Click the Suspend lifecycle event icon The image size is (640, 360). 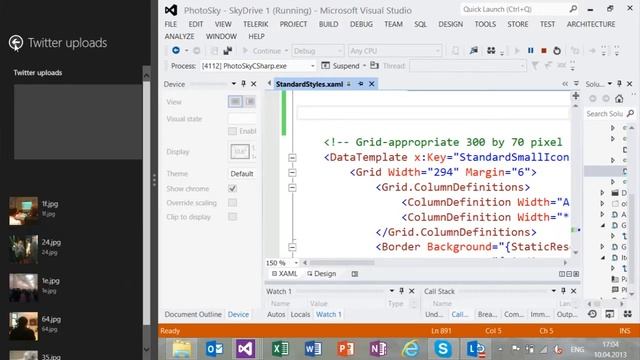(x=325, y=65)
